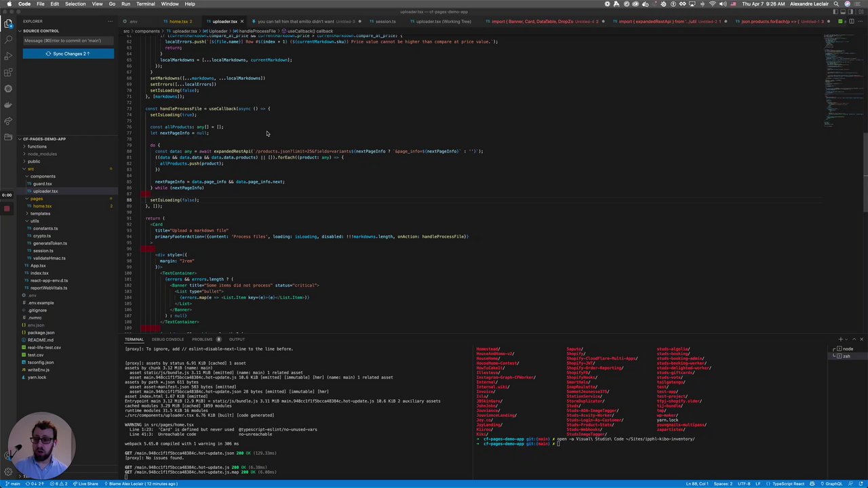
Task: Click the TypeScript React language mode
Action: point(787,483)
